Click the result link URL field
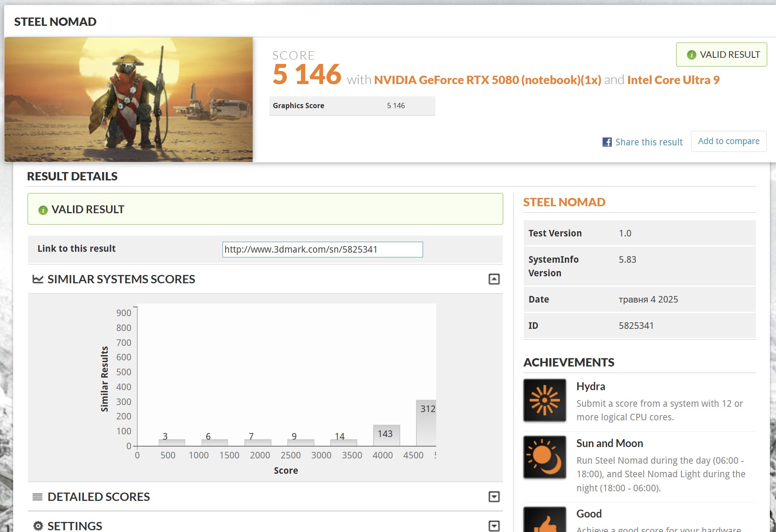Viewport: 776px width, 532px height. pos(322,250)
